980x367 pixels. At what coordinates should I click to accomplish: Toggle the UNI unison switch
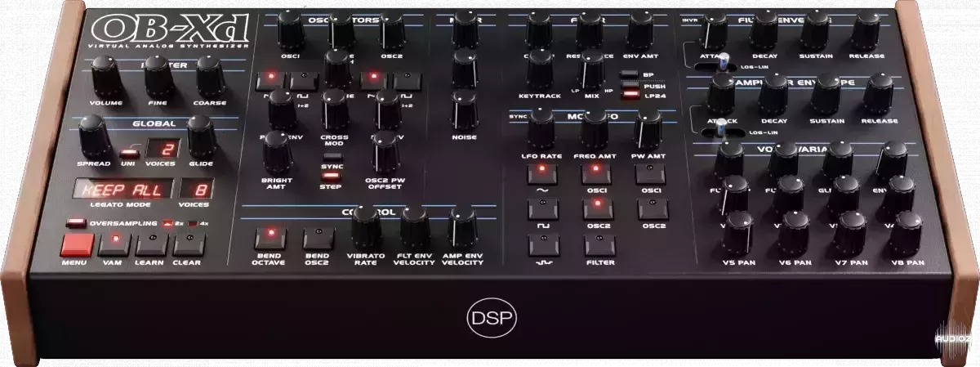(x=128, y=153)
